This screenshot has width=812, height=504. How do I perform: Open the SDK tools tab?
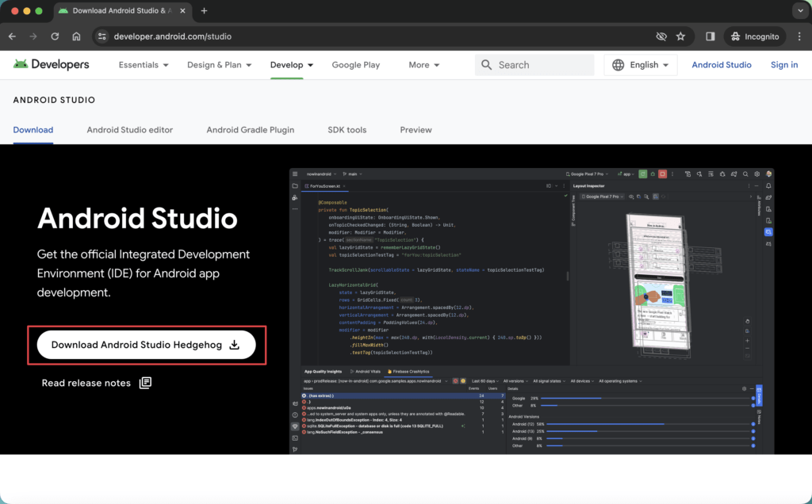[x=347, y=130]
